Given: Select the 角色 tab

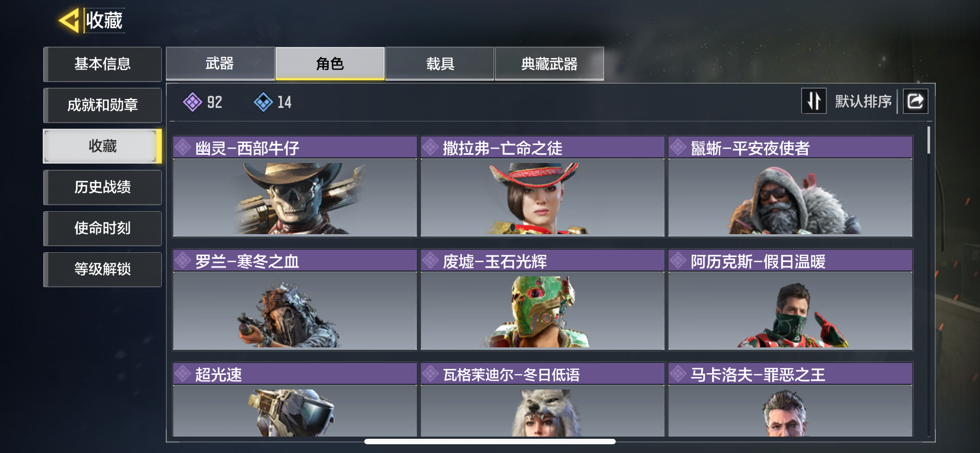Looking at the screenshot, I should click(x=330, y=63).
